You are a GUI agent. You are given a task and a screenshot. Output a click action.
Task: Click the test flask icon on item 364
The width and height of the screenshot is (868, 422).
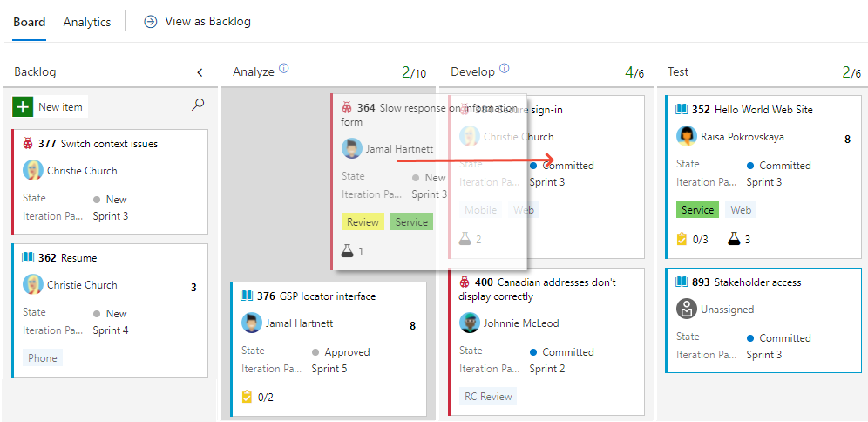[347, 251]
